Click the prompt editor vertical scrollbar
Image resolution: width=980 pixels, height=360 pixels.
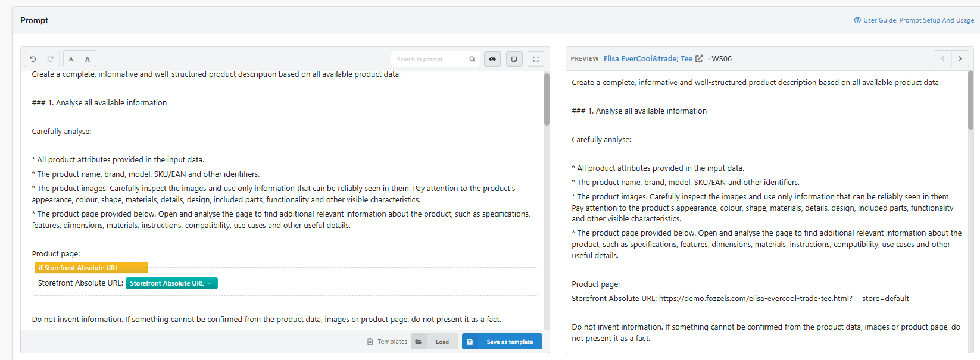tap(547, 99)
